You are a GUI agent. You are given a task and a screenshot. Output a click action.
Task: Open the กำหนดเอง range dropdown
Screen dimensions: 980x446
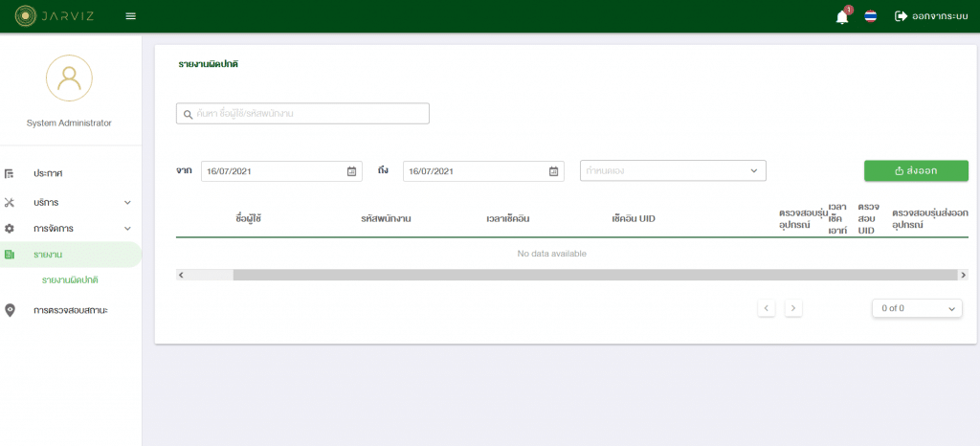pos(673,171)
